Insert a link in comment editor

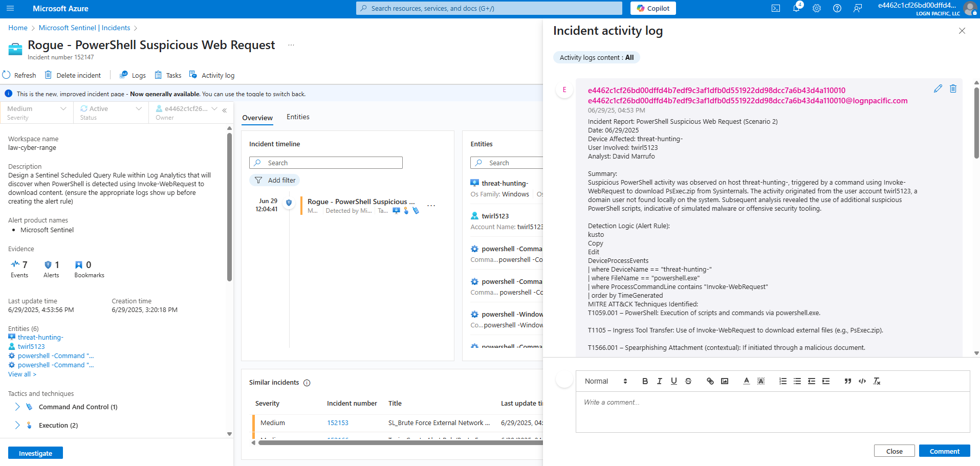pyautogui.click(x=710, y=381)
